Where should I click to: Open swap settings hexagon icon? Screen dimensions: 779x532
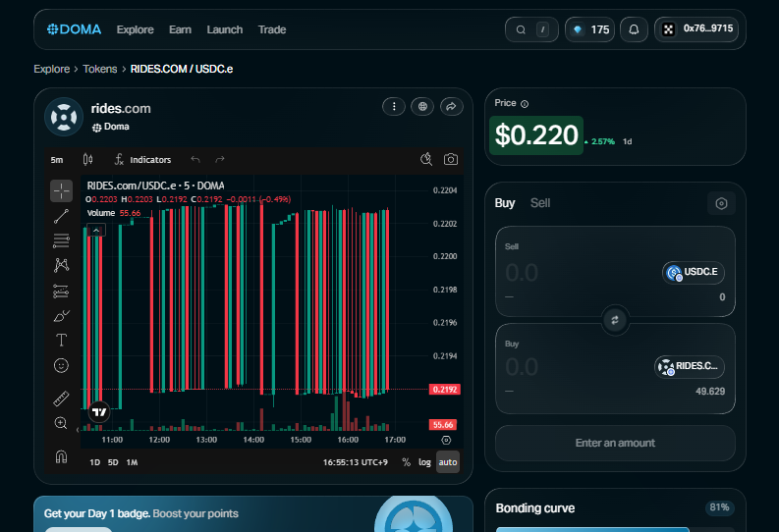[721, 203]
